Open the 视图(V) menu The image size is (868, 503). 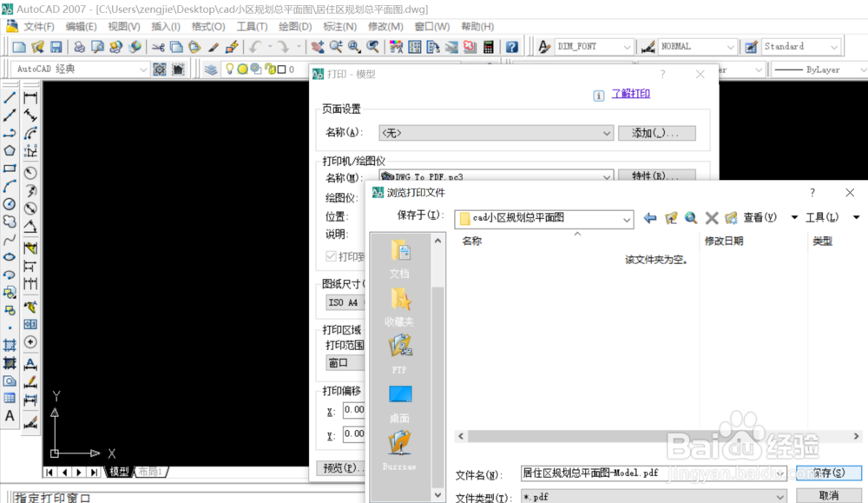click(x=123, y=27)
